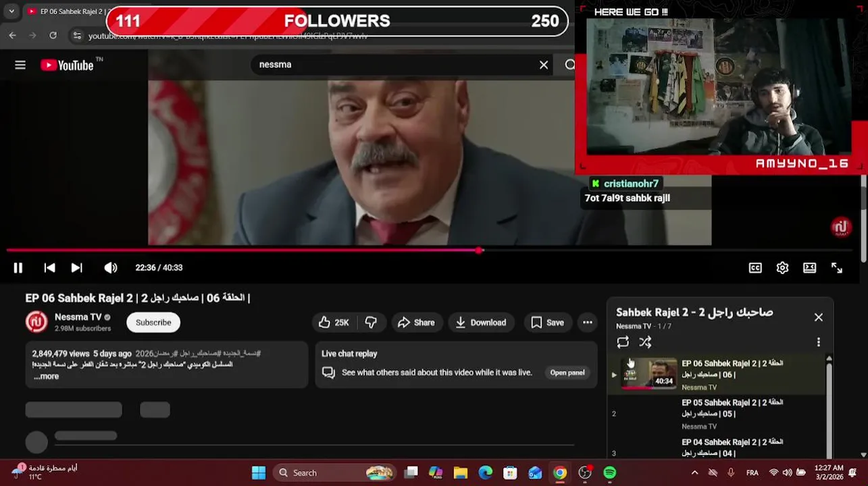
Task: Open the YouTube hamburger guide menu
Action: point(20,65)
